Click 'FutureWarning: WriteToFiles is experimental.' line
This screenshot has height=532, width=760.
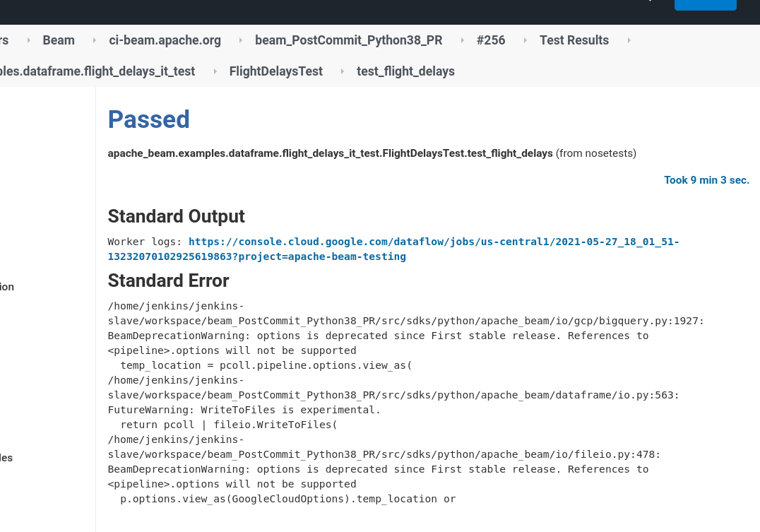coord(244,410)
